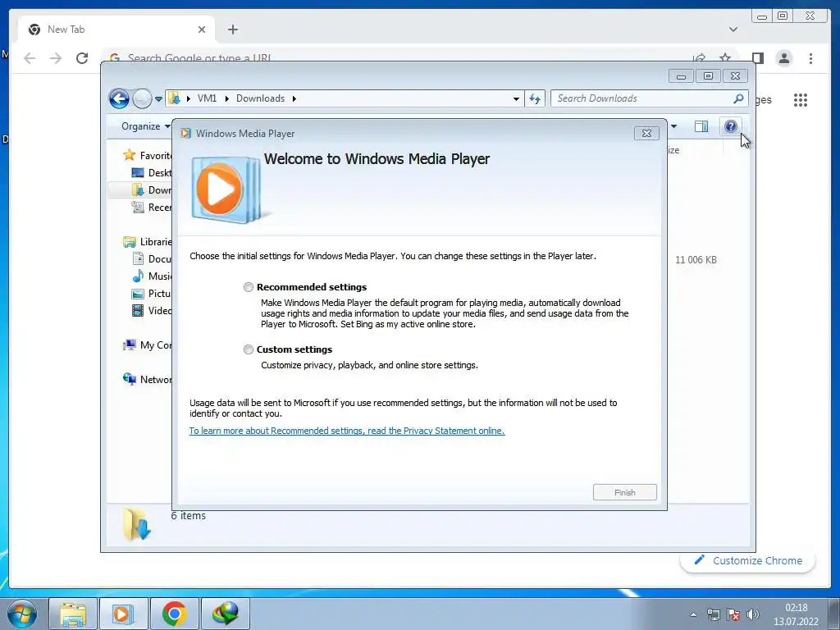The width and height of the screenshot is (840, 630).
Task: Select Desktop in the navigation pane
Action: pos(152,172)
